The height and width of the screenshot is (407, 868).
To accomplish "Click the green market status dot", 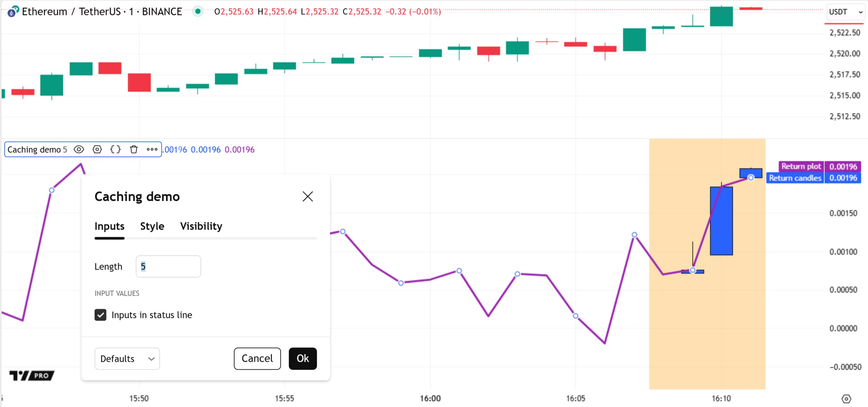I will [198, 11].
